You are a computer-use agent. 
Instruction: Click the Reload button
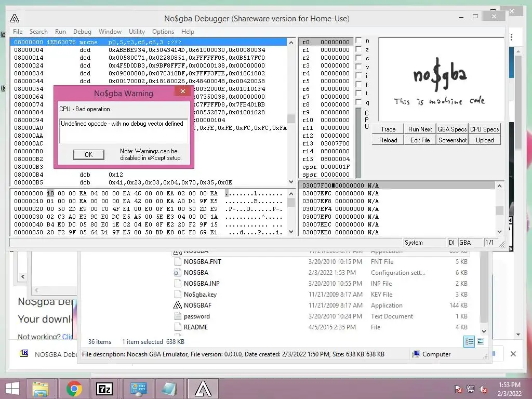pyautogui.click(x=388, y=140)
